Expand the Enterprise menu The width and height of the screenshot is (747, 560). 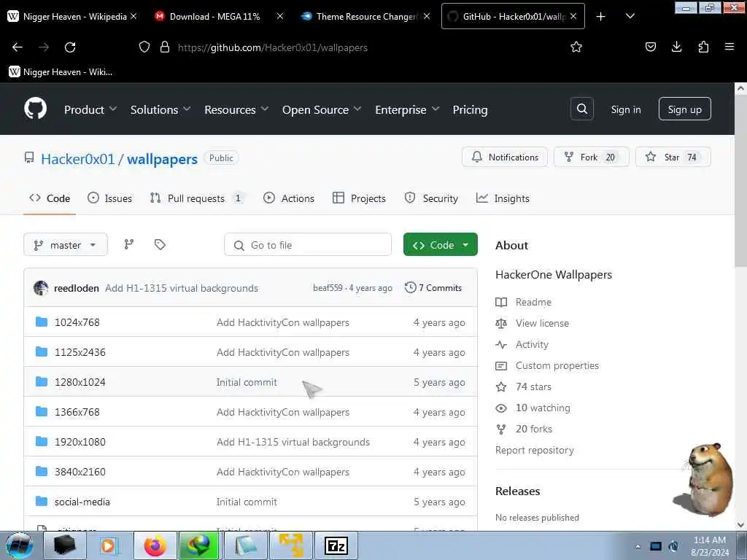pyautogui.click(x=407, y=109)
